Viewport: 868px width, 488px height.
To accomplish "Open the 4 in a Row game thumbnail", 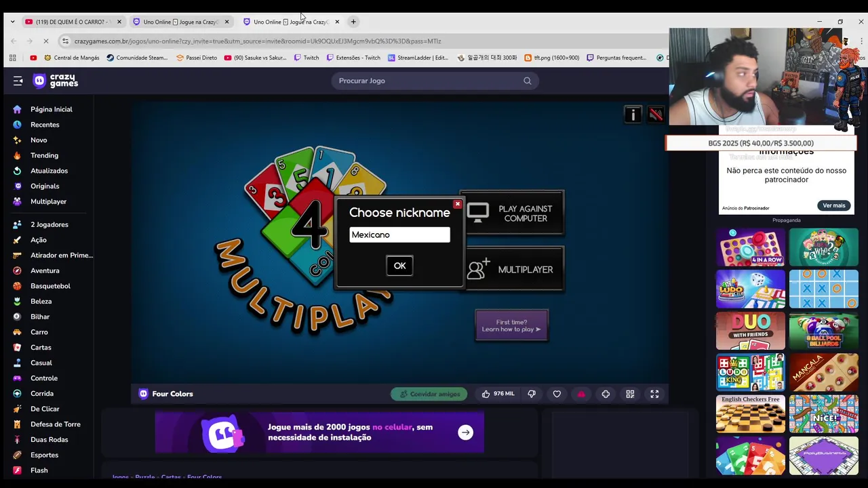I will click(x=751, y=247).
